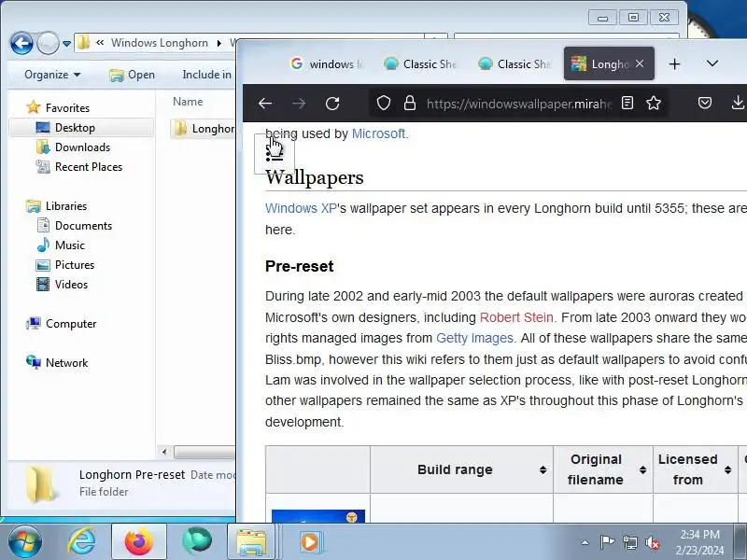This screenshot has height=560, width=747.
Task: Select Windows Longhorn in Explorer breadcrumb
Action: coord(160,43)
